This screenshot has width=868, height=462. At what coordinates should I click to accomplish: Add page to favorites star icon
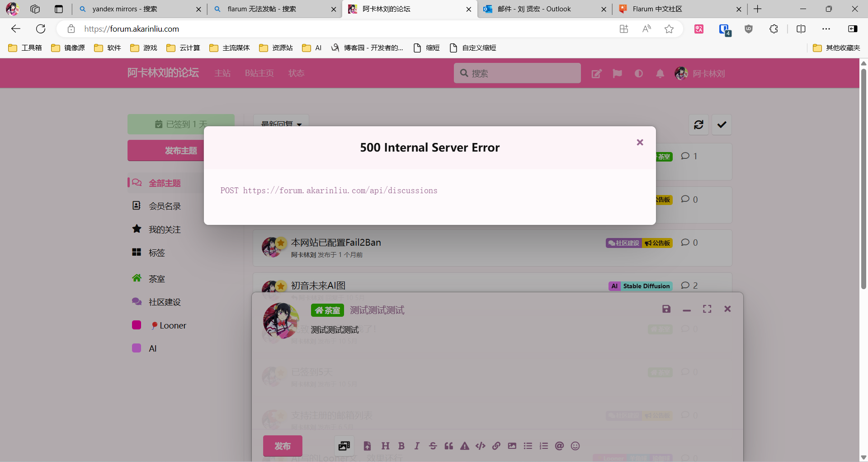click(669, 29)
